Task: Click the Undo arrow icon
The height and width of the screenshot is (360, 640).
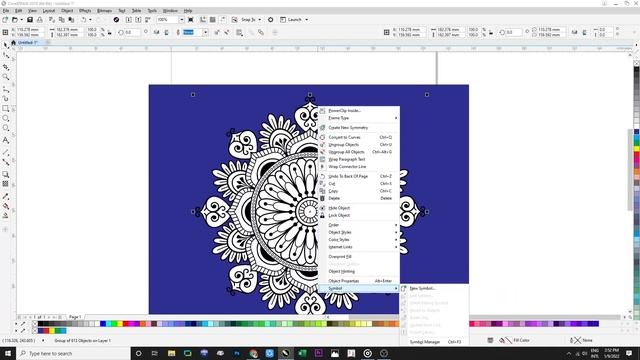Action: tap(84, 20)
